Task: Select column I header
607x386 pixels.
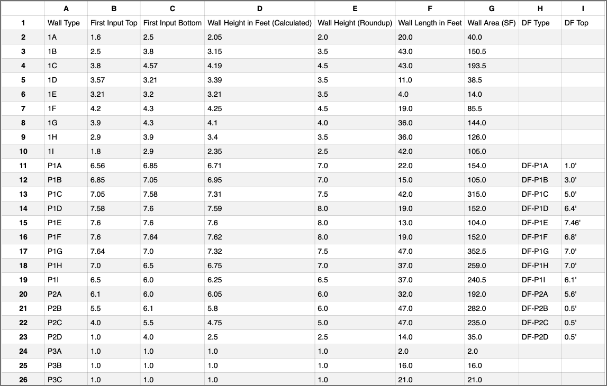Action: (583, 8)
